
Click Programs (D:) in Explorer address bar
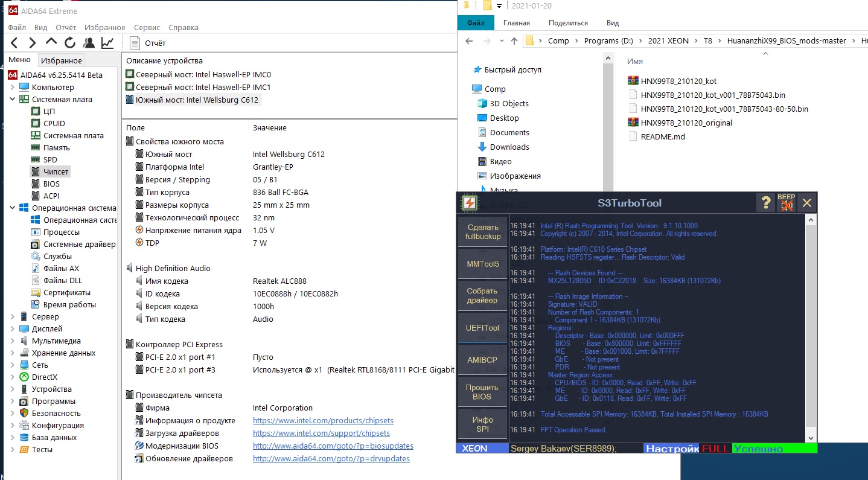(x=609, y=41)
